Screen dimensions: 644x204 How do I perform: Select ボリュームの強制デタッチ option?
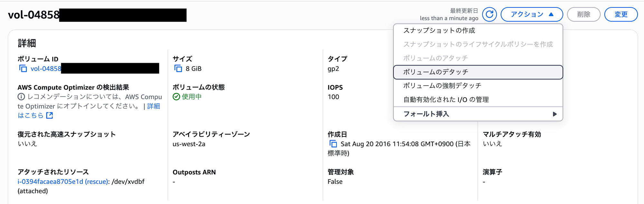(442, 86)
